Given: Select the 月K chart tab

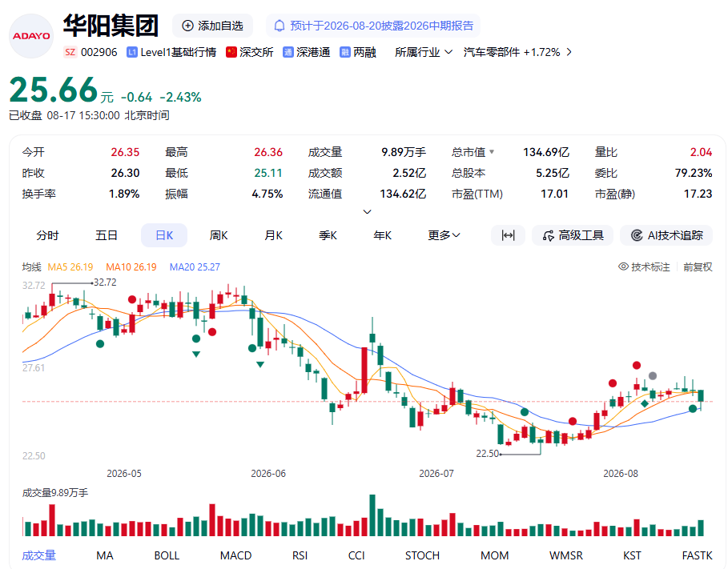Looking at the screenshot, I should click(x=273, y=235).
